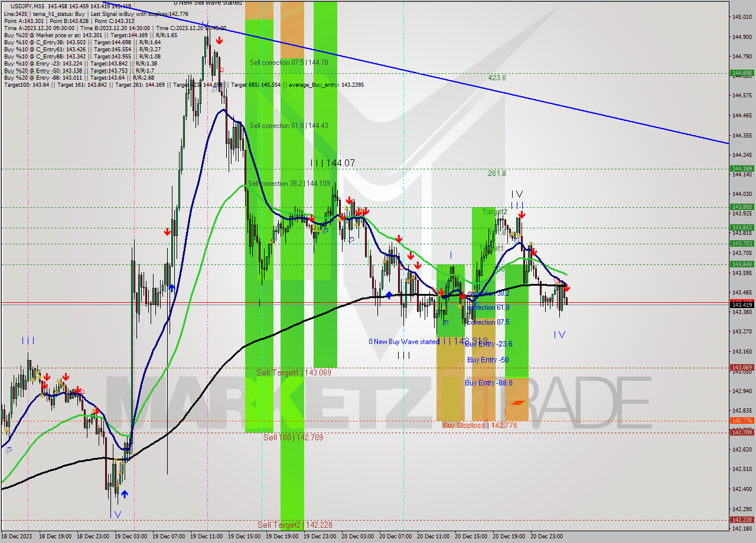The image size is (756, 543).
Task: Click blue up arrow beside bottom V wave label
Action: point(125,494)
